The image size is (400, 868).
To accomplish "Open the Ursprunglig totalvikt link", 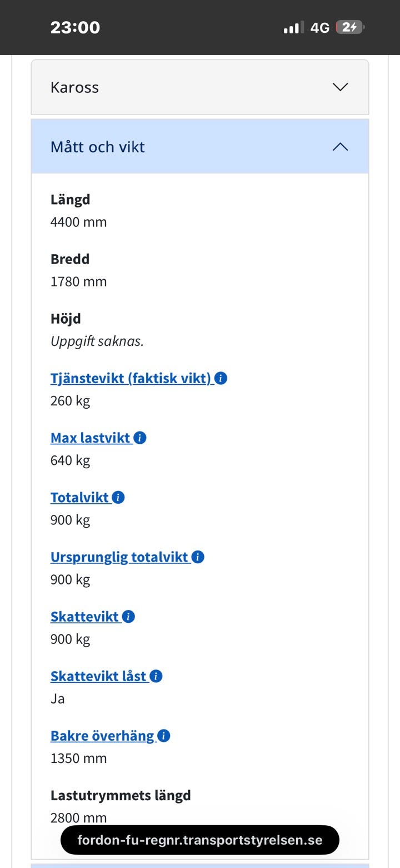I will coord(119,557).
